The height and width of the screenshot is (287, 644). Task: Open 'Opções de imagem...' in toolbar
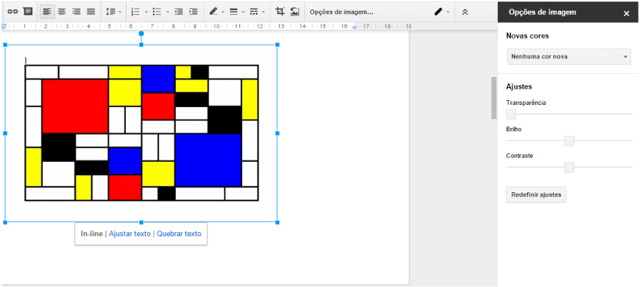point(341,12)
